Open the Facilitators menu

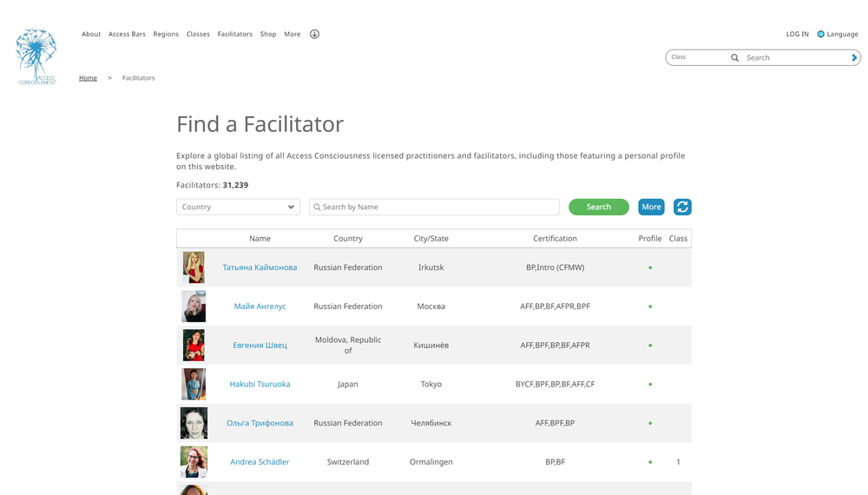[x=234, y=34]
